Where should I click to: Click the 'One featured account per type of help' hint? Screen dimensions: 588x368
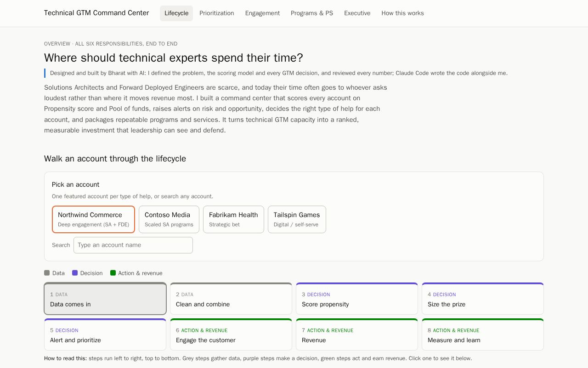coord(132,196)
